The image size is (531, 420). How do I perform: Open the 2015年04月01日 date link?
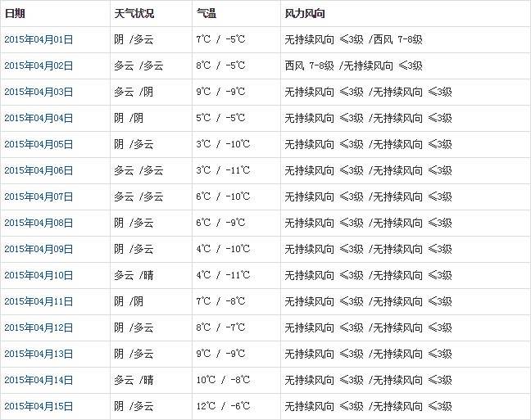pos(39,39)
